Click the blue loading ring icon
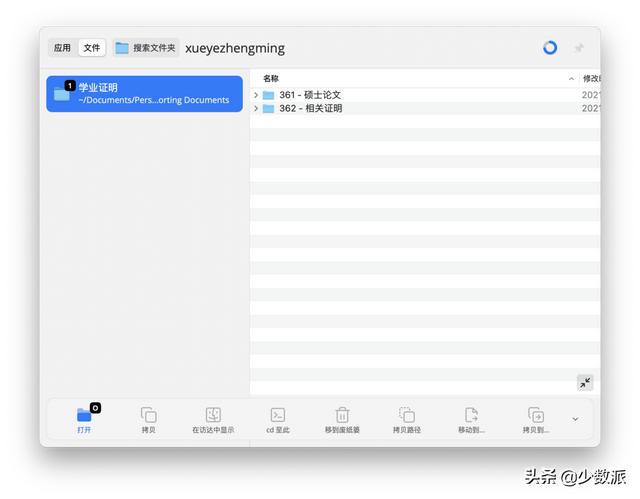The height and width of the screenshot is (499, 640). [x=550, y=48]
